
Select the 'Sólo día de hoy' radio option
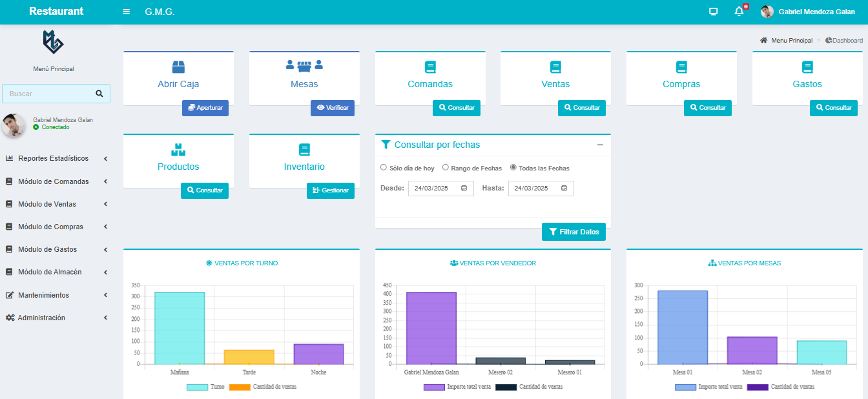coord(384,167)
